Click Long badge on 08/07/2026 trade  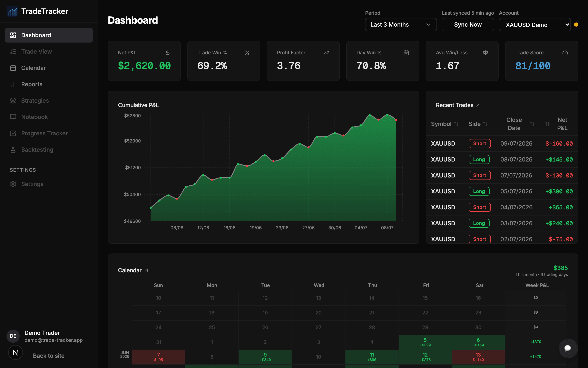[479, 159]
